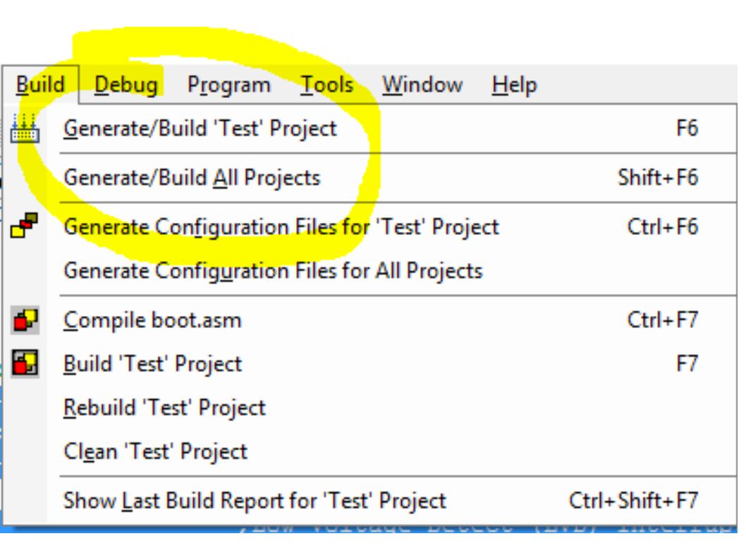
Task: Select Generate/Build 'Test' Project
Action: 369,128
